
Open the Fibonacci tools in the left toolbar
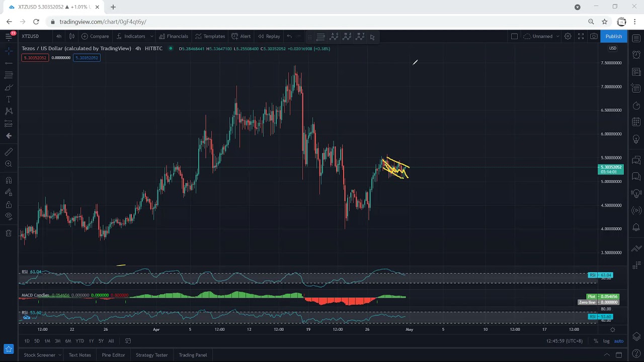point(9,75)
